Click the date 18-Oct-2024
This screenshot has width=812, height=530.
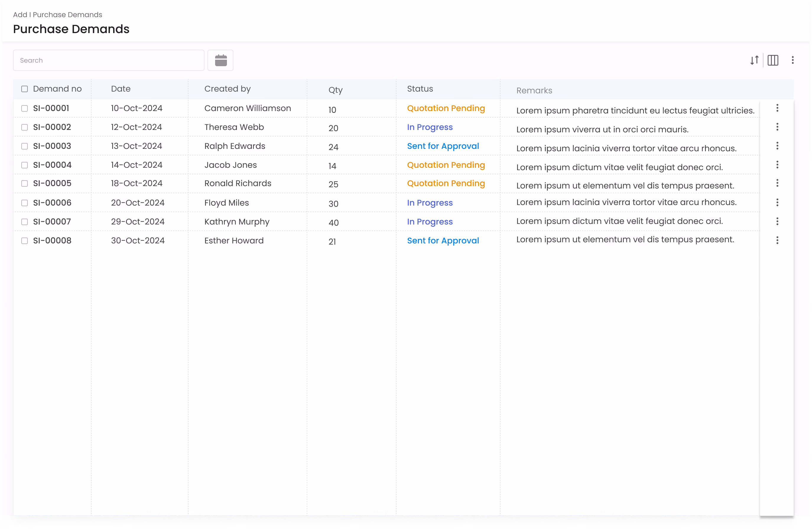point(137,183)
